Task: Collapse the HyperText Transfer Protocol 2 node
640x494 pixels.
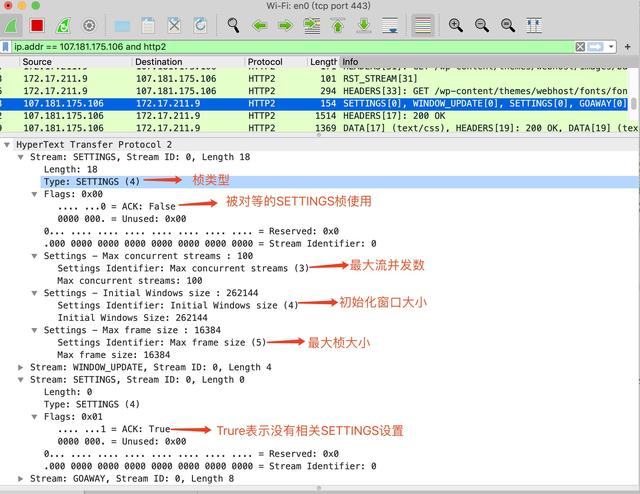Action: [7, 145]
